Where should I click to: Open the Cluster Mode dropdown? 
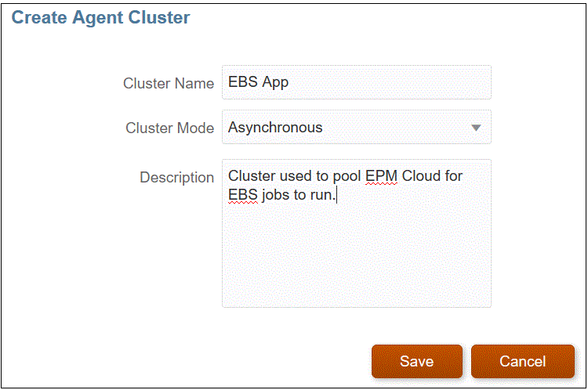(356, 128)
